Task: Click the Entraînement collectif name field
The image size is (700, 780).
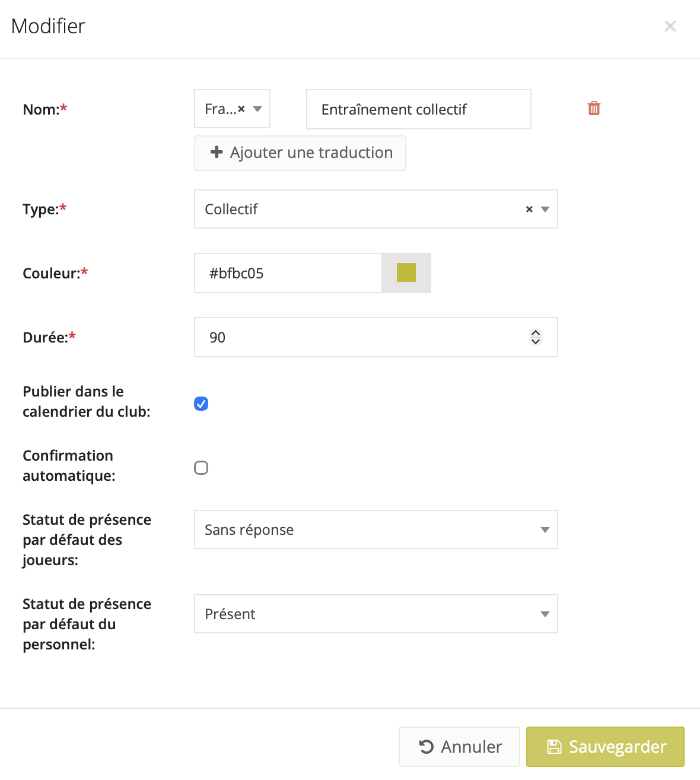Action: coord(418,109)
